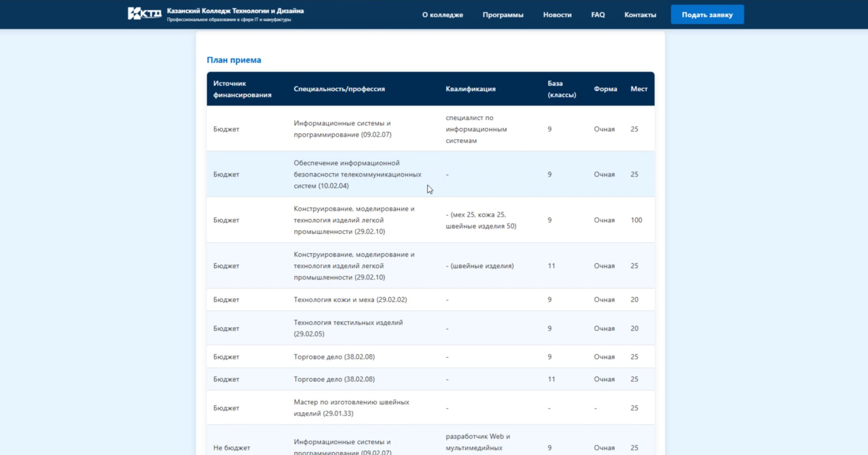
Task: Select Обеспечение информационной безопасности (10.02.04) cell
Action: point(358,174)
